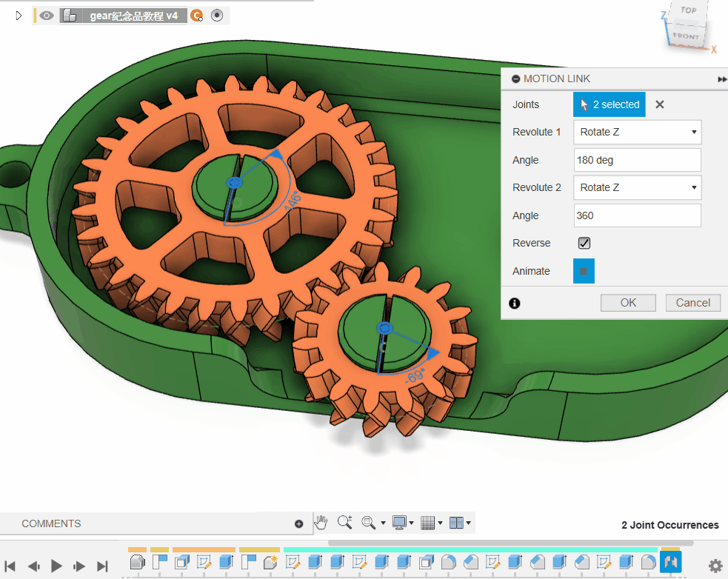This screenshot has height=579, width=728.
Task: Click the info icon in Motion Link dialog
Action: pyautogui.click(x=515, y=303)
